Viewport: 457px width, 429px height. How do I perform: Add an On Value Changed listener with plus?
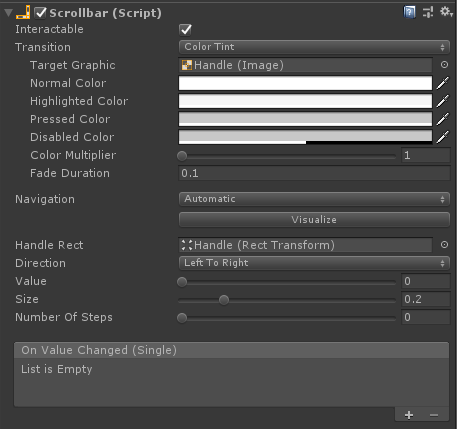(409, 415)
